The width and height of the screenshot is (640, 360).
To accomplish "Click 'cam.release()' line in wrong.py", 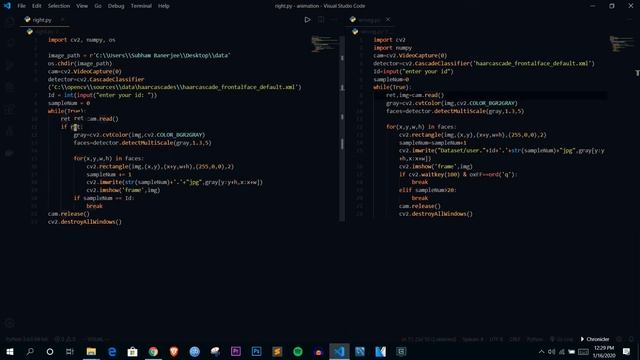I will (x=420, y=206).
